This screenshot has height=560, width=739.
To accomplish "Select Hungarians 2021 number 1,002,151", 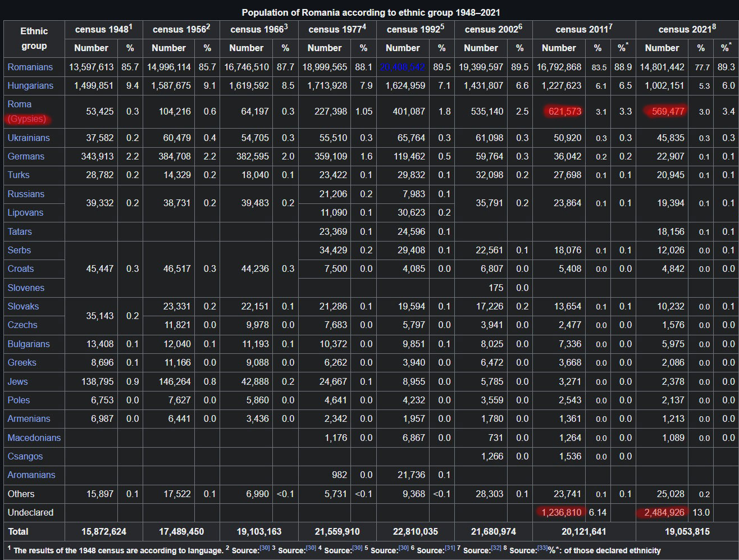I will point(664,85).
